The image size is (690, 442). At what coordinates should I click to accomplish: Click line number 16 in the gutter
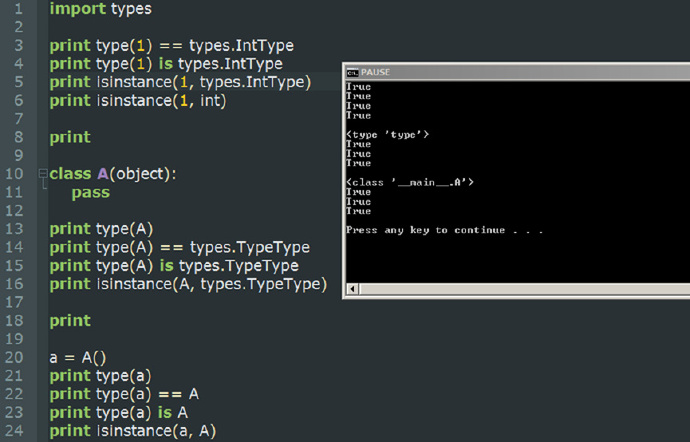(x=14, y=284)
